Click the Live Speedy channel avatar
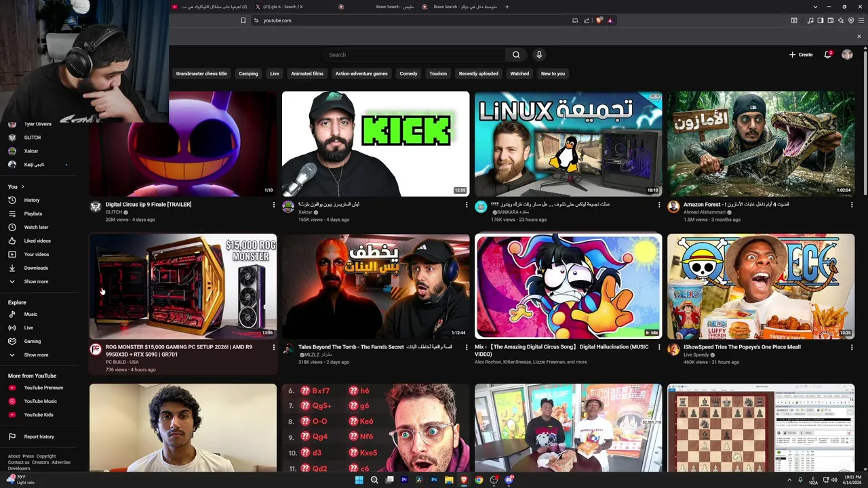Screen dimensions: 868x488 [x=673, y=349]
